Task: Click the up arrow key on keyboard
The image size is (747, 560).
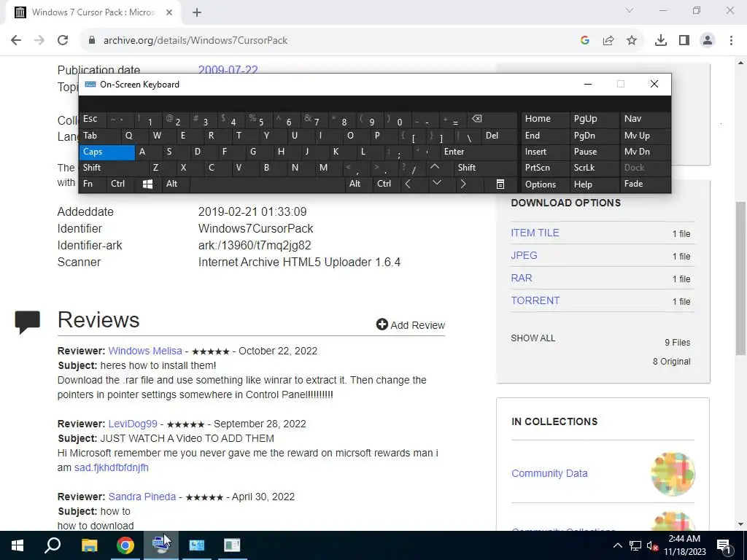Action: (x=435, y=167)
